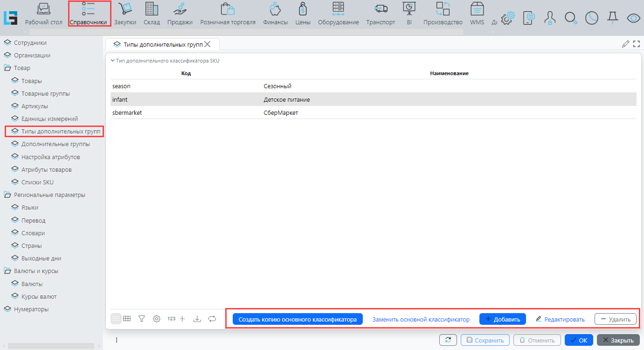Open table settings gear icon
This screenshot has height=350, width=644.
pyautogui.click(x=157, y=319)
